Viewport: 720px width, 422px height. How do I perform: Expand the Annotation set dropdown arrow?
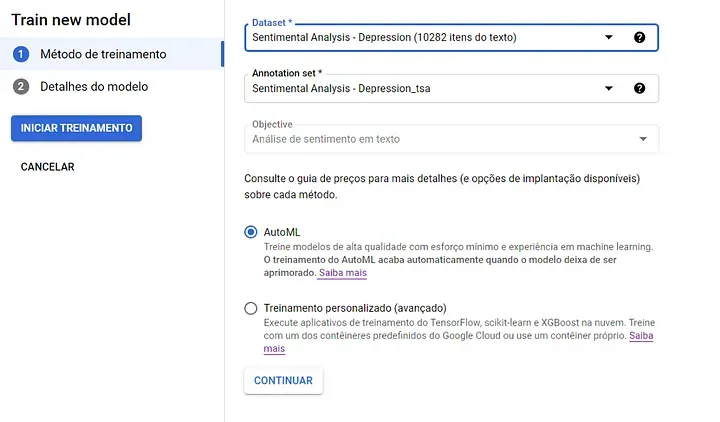pyautogui.click(x=609, y=88)
